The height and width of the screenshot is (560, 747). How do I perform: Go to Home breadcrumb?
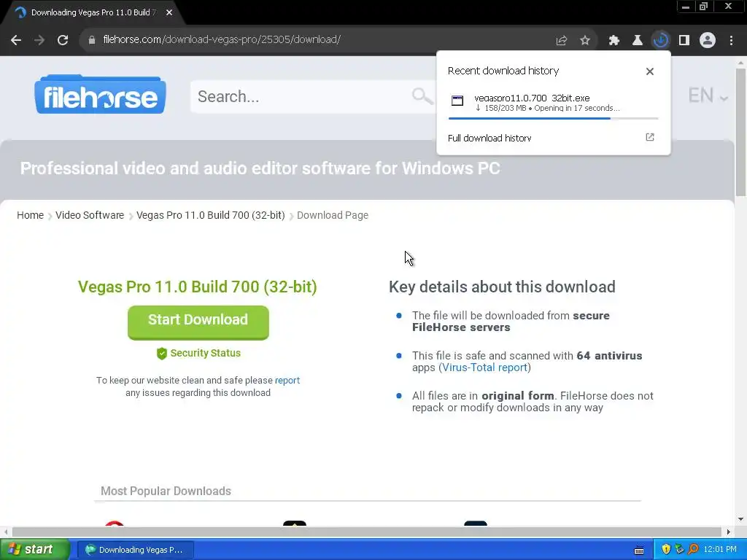[30, 215]
